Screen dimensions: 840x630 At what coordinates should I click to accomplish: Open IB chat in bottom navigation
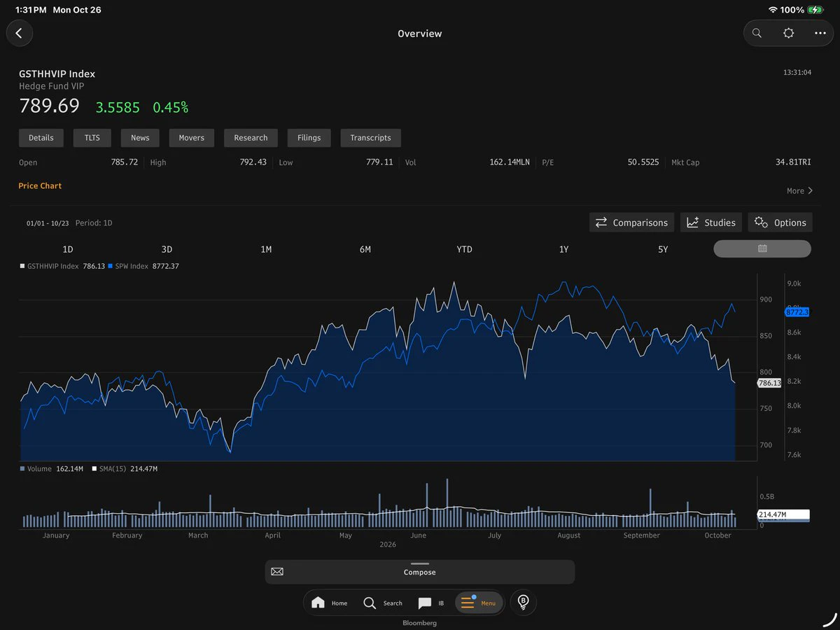point(431,603)
